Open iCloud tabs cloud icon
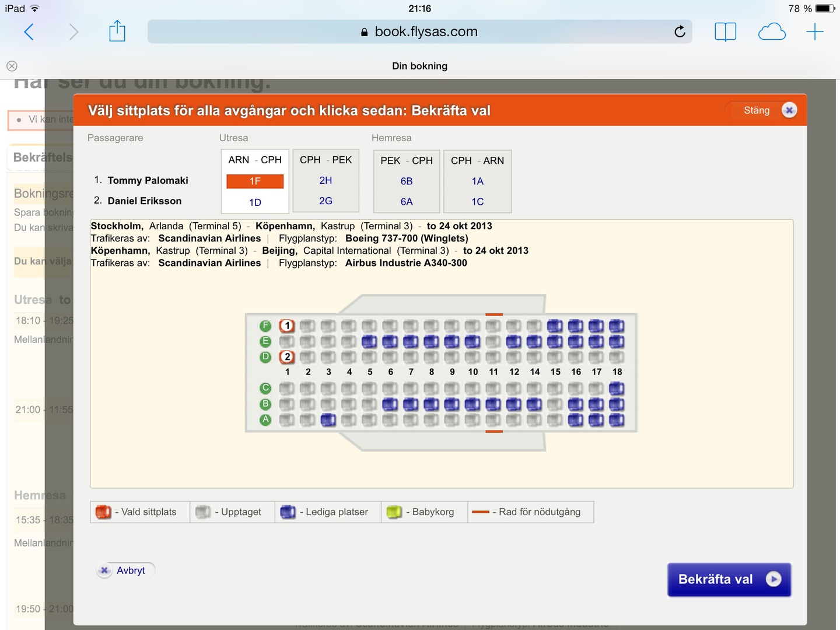This screenshot has height=630, width=840. (772, 32)
